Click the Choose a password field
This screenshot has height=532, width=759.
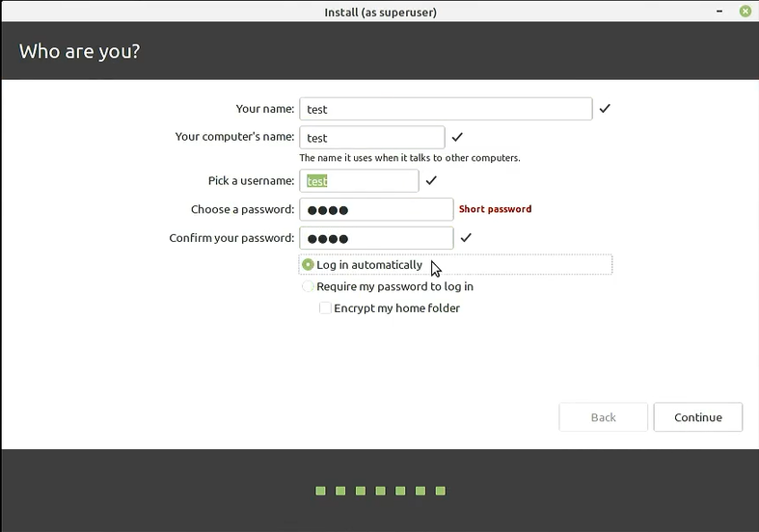tap(376, 209)
